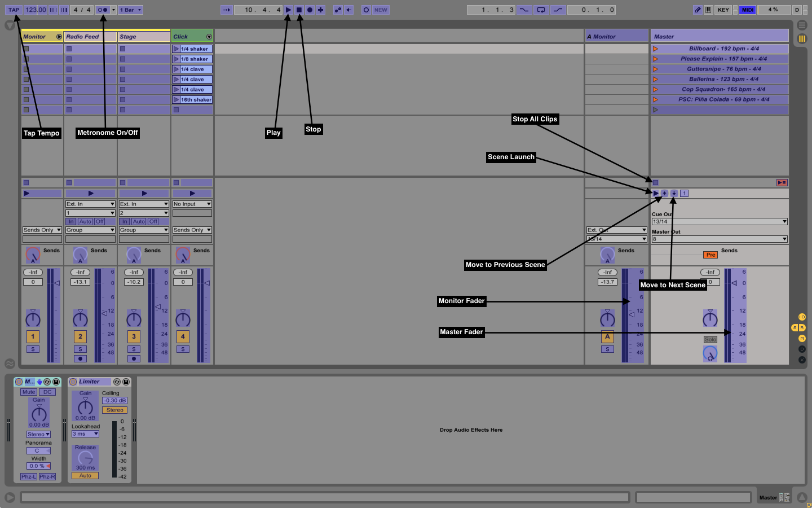
Task: Click the transport Play button
Action: (288, 10)
